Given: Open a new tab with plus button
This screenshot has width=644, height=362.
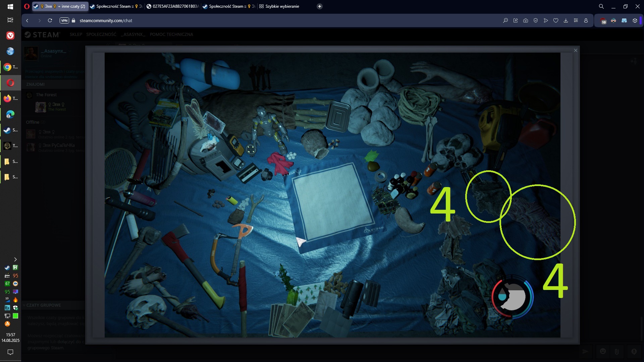Looking at the screenshot, I should 320,6.
